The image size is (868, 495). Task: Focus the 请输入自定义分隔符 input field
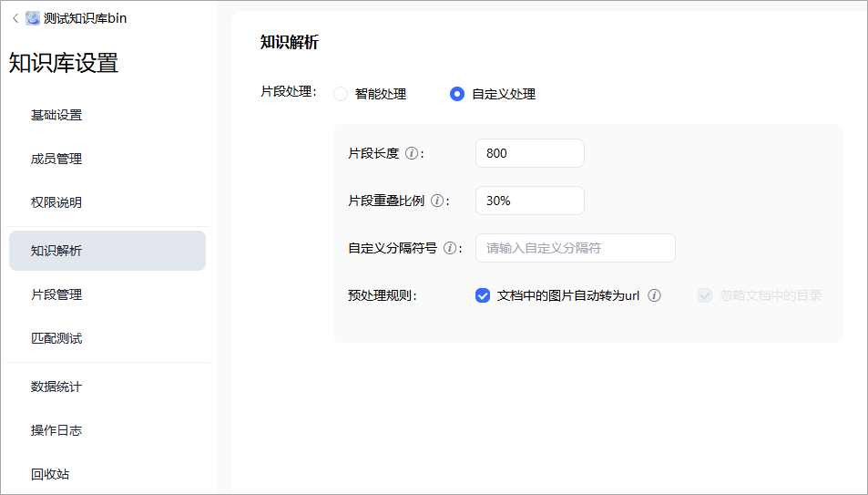point(575,248)
